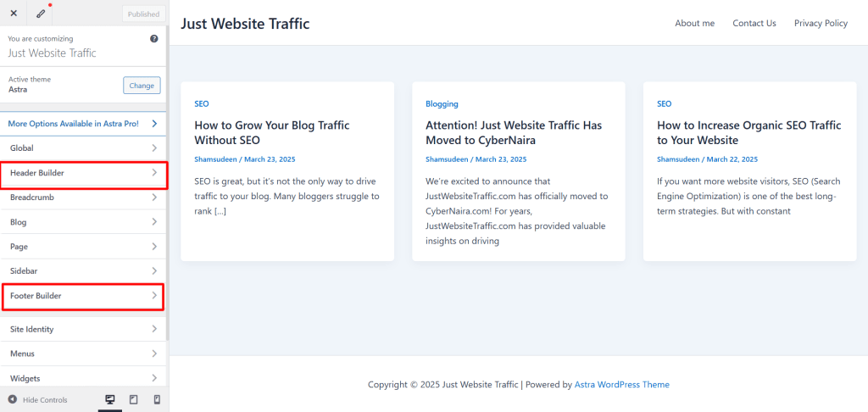Click the pencil edit shortcuts icon

40,14
